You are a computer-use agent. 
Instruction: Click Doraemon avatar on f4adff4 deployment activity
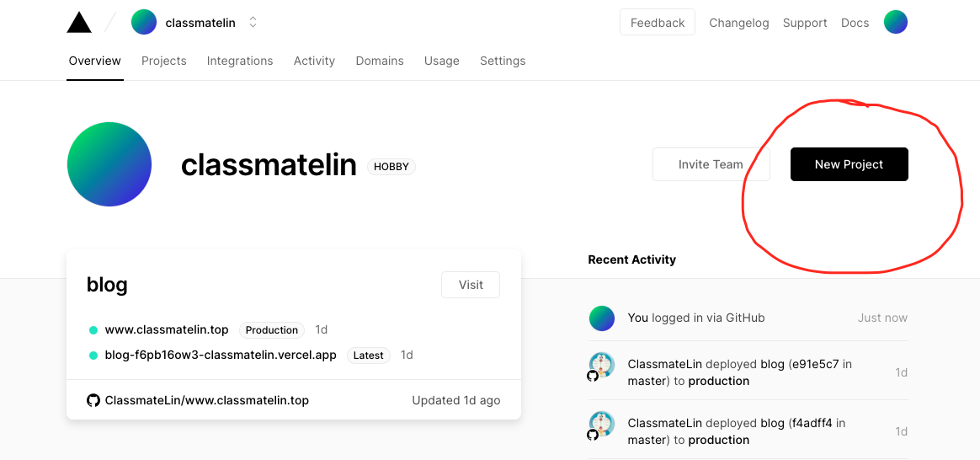coord(602,423)
